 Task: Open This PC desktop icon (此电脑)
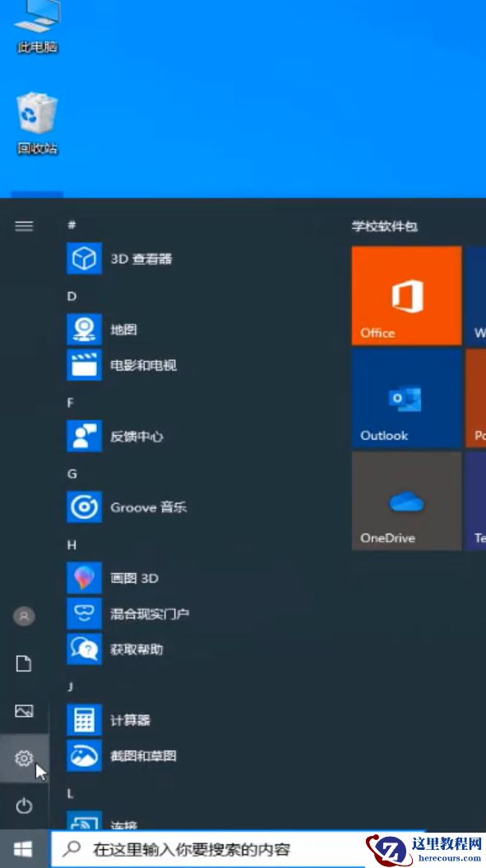[37, 26]
